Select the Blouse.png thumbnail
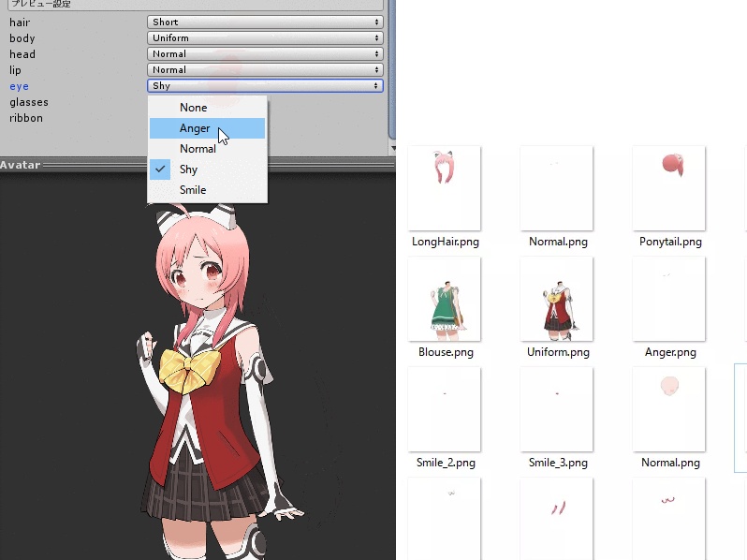The width and height of the screenshot is (747, 560). (x=445, y=299)
